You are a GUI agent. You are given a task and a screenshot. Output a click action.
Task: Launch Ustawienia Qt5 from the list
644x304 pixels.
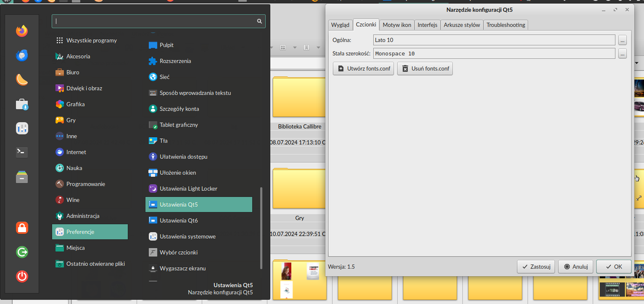tap(199, 205)
